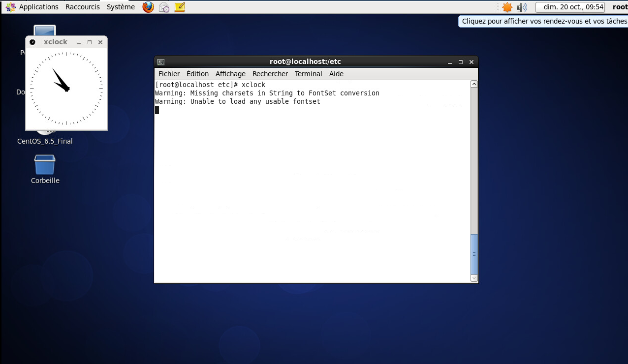Open the Applications menu
The width and height of the screenshot is (628, 364).
(x=33, y=7)
